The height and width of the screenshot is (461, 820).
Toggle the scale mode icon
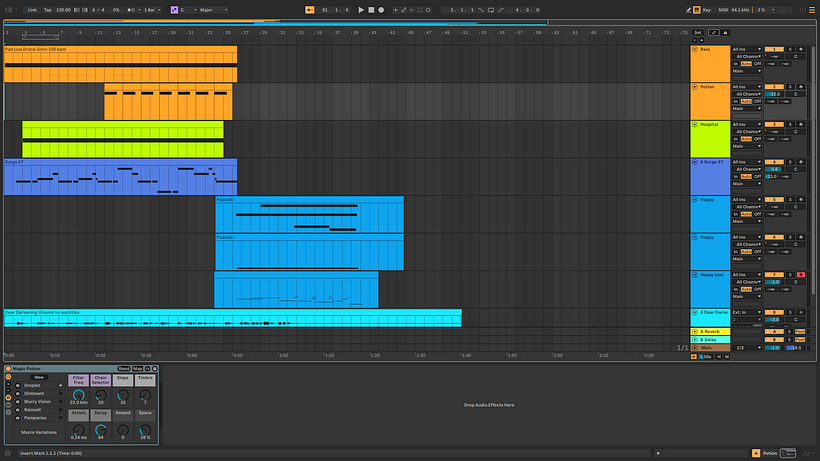(174, 10)
